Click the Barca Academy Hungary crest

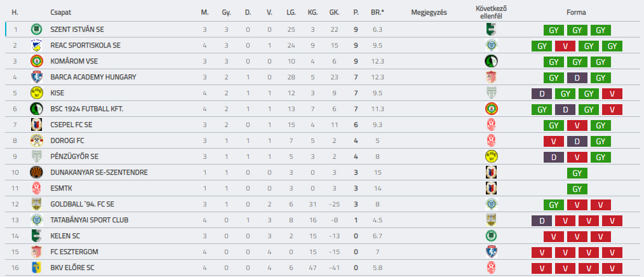point(36,78)
